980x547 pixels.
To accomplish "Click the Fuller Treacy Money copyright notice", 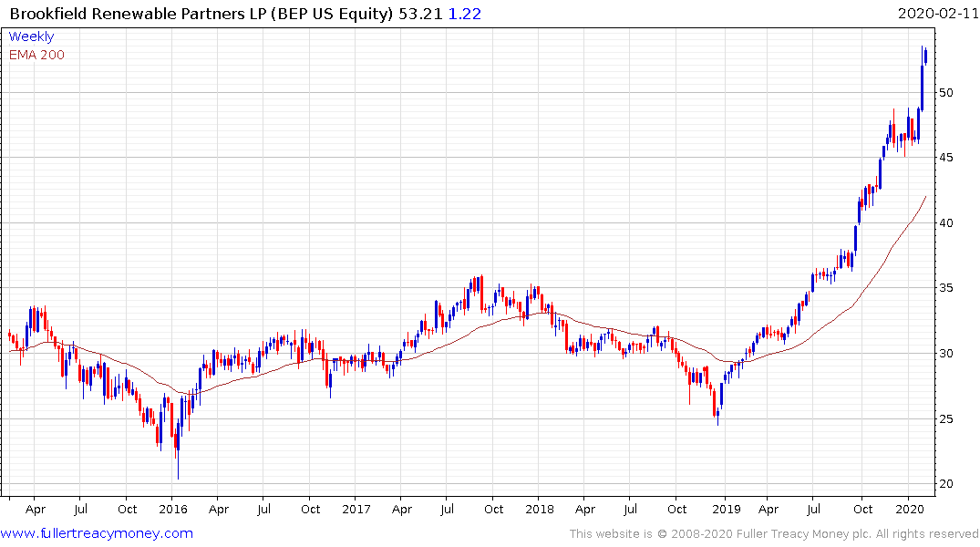I will point(774,533).
